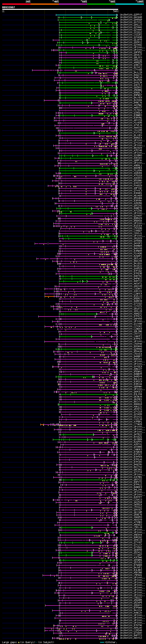The width and height of the screenshot is (146, 644).
Task: Click the green ~80% identity legend segment
Action: 101,4
